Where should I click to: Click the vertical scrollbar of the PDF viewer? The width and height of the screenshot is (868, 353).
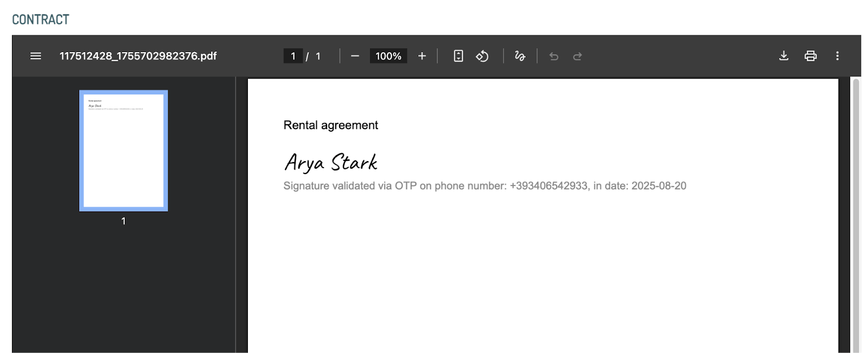pos(856,215)
